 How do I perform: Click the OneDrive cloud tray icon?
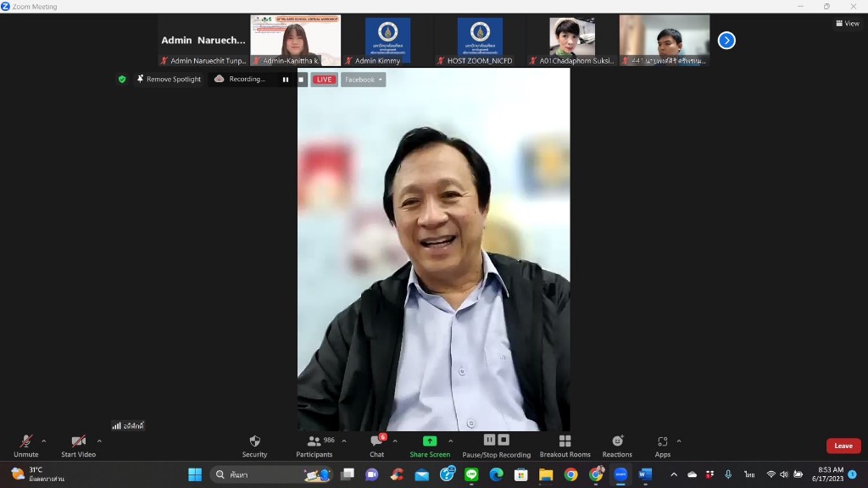(x=692, y=474)
